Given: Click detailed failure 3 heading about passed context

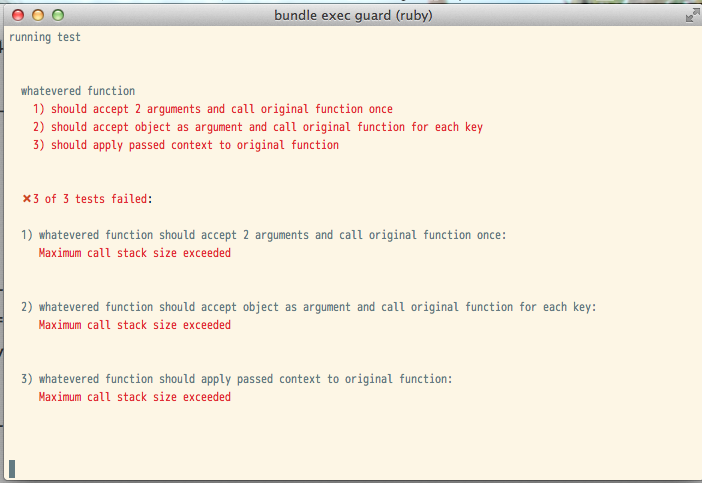Looking at the screenshot, I should 237,379.
